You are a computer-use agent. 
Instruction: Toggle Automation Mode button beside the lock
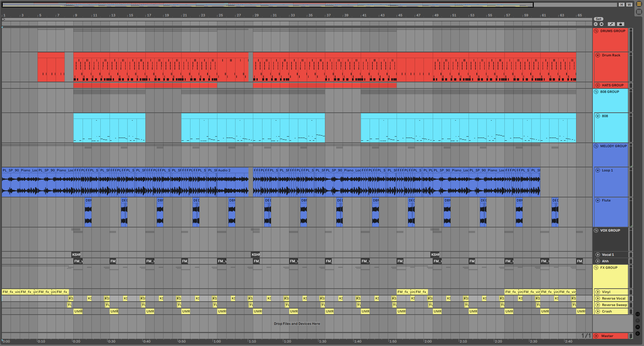coord(611,24)
